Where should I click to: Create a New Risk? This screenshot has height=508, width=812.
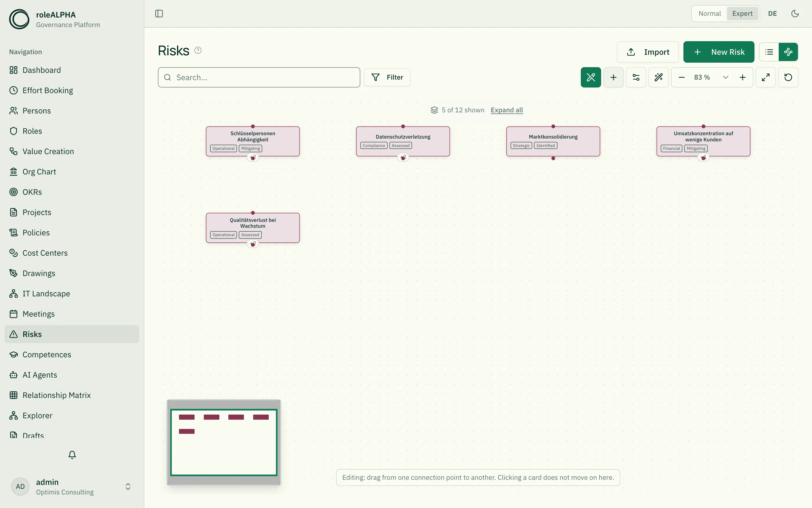click(719, 52)
